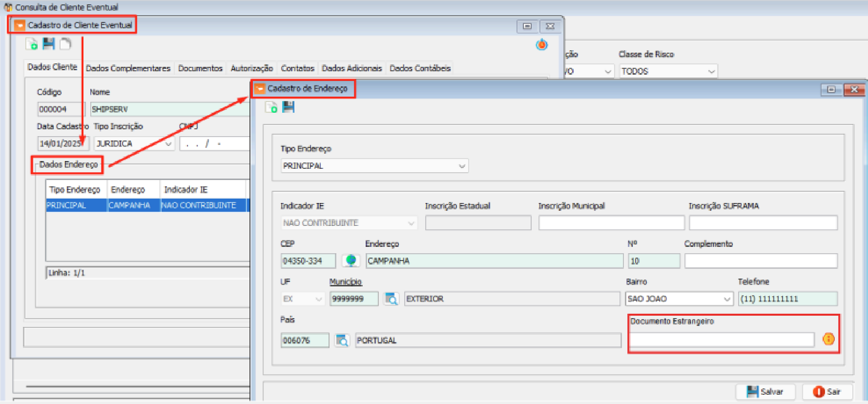Click save disk icon in Cadastro de Cliente Eventual

[49, 44]
